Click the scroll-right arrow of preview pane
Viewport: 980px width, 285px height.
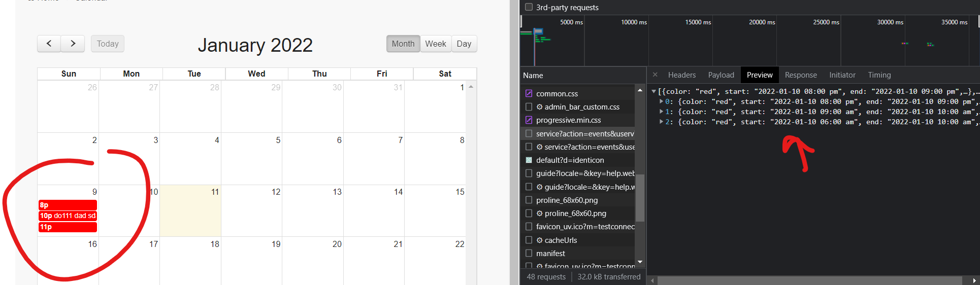(x=974, y=280)
